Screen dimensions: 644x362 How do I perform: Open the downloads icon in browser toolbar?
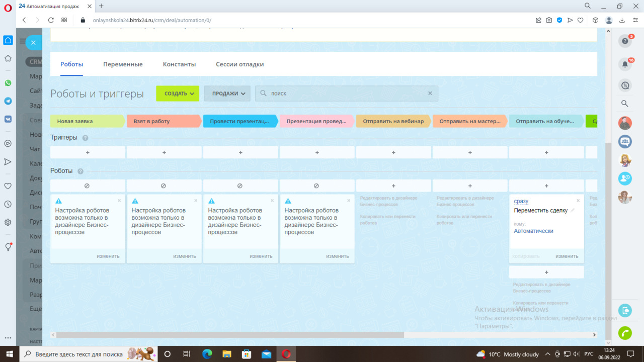click(x=622, y=20)
